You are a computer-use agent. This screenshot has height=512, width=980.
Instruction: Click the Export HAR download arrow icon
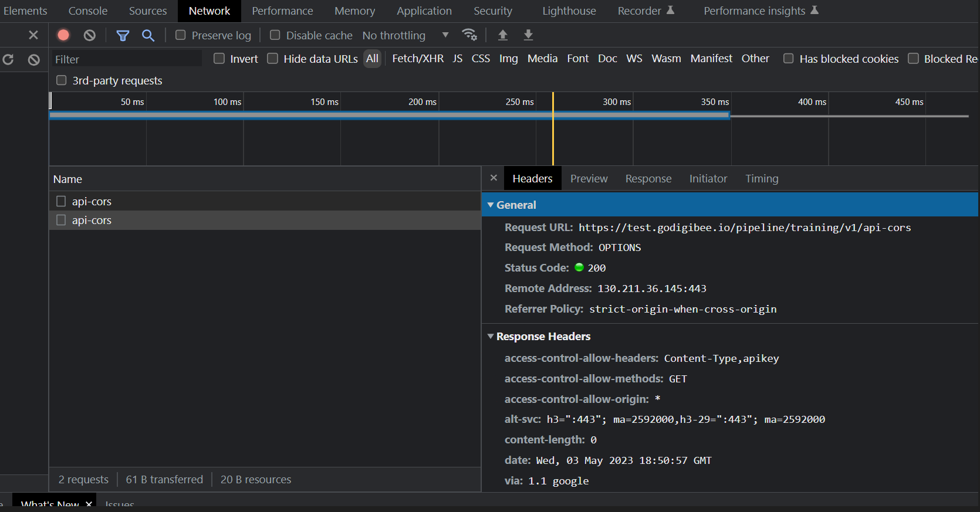528,35
